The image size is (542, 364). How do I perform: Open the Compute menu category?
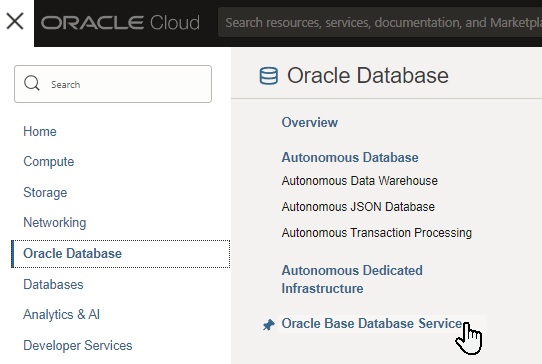[x=49, y=162]
